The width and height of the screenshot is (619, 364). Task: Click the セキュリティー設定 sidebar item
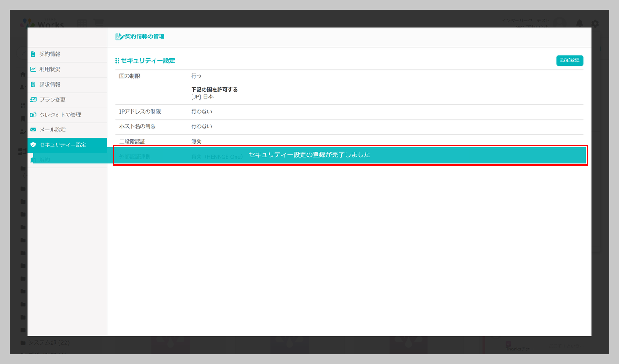click(x=67, y=145)
